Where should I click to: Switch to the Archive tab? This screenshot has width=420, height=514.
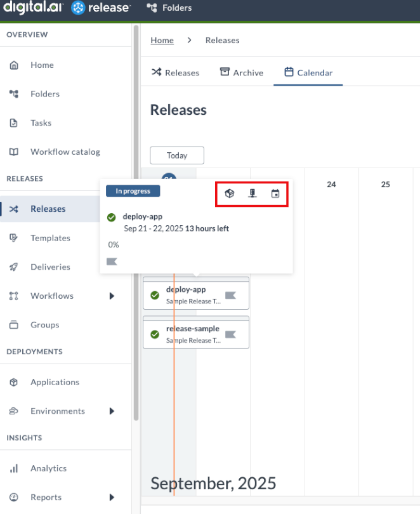tap(241, 73)
